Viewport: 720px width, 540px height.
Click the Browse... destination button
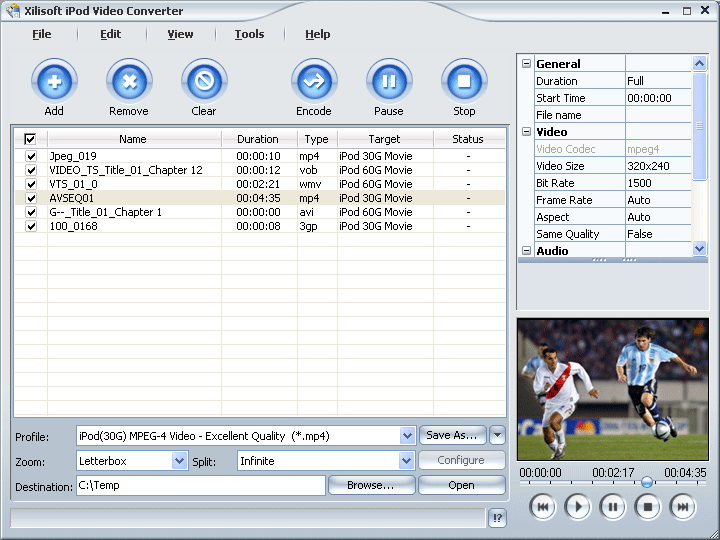371,485
